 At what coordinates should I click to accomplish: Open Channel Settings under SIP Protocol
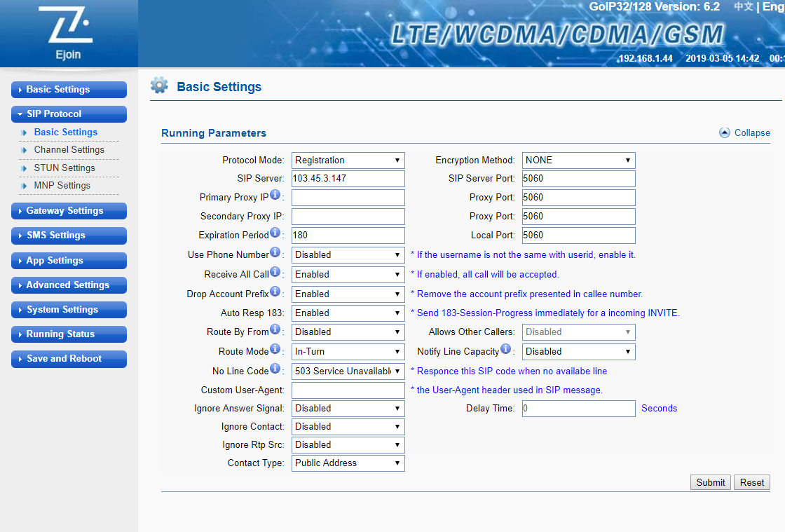[69, 150]
